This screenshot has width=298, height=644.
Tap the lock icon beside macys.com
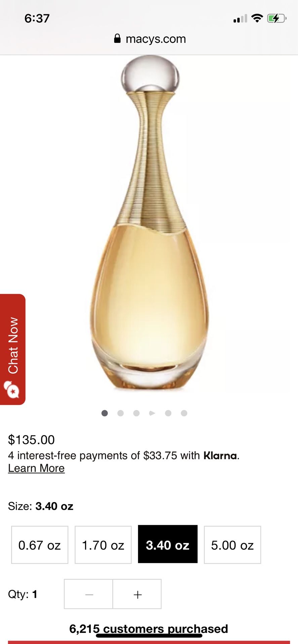(117, 39)
